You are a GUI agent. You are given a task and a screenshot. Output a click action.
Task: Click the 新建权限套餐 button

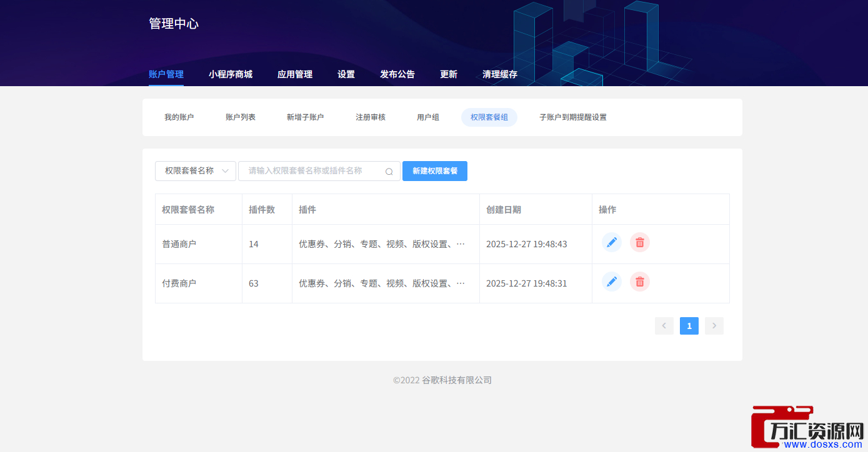[435, 171]
